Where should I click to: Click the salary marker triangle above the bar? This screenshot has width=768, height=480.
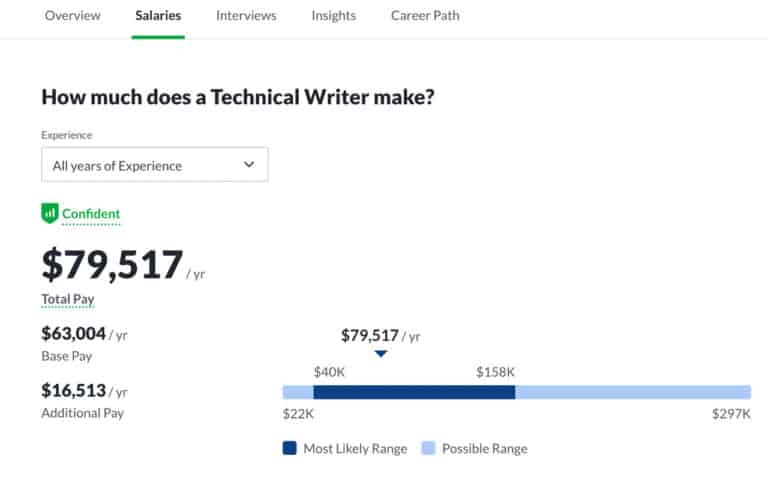coord(380,354)
